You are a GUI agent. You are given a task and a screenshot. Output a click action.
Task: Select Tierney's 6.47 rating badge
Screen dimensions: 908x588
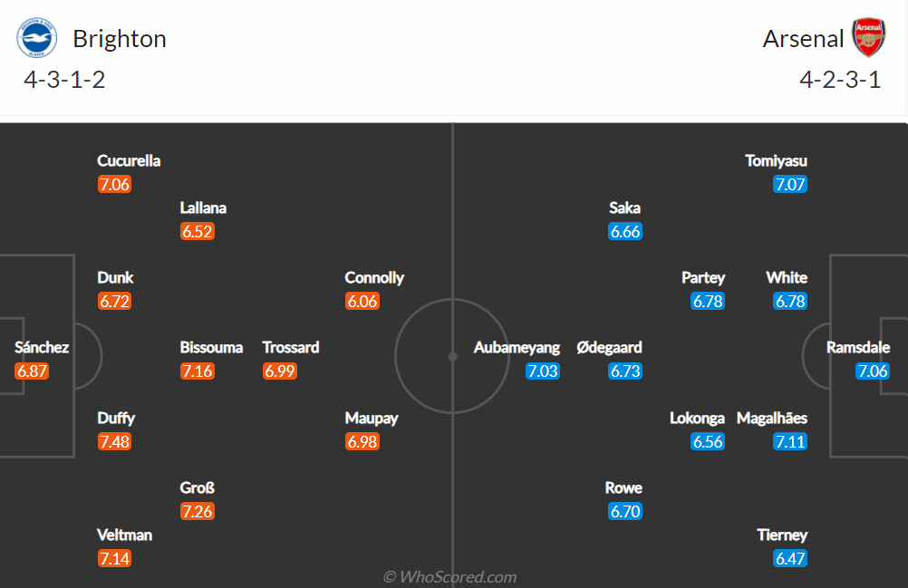[x=790, y=558]
